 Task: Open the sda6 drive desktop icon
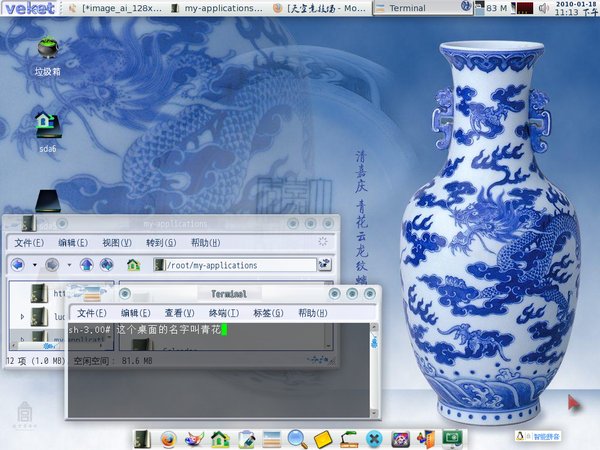46,123
